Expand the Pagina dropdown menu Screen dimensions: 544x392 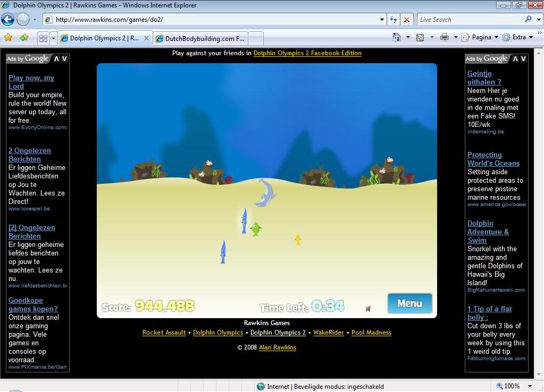(x=481, y=37)
